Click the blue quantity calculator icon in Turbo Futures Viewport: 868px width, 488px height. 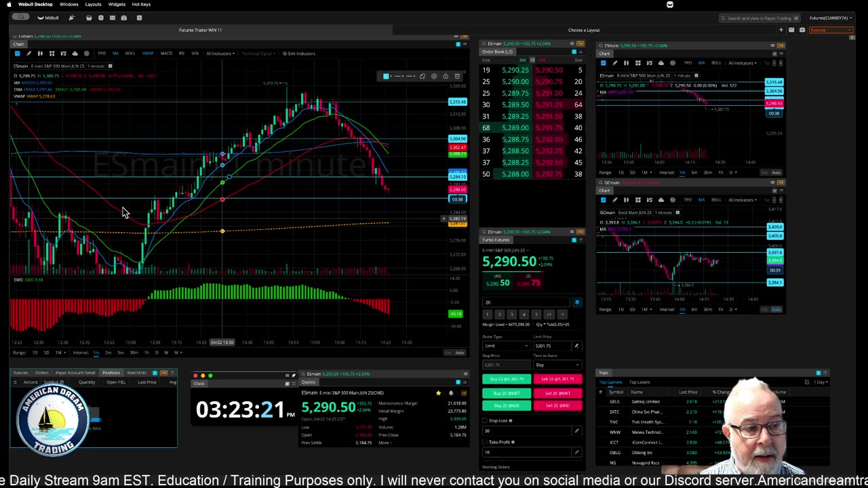coord(577,302)
